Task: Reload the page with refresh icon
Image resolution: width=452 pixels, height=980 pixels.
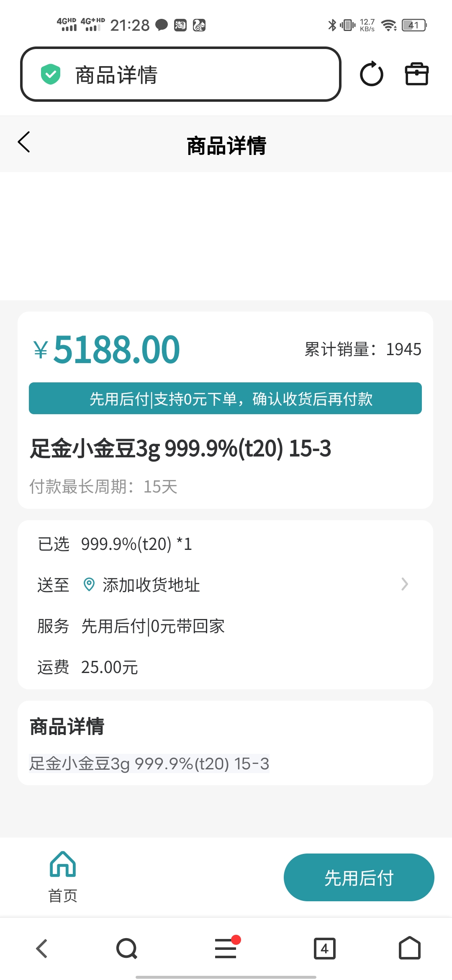Action: click(x=371, y=75)
